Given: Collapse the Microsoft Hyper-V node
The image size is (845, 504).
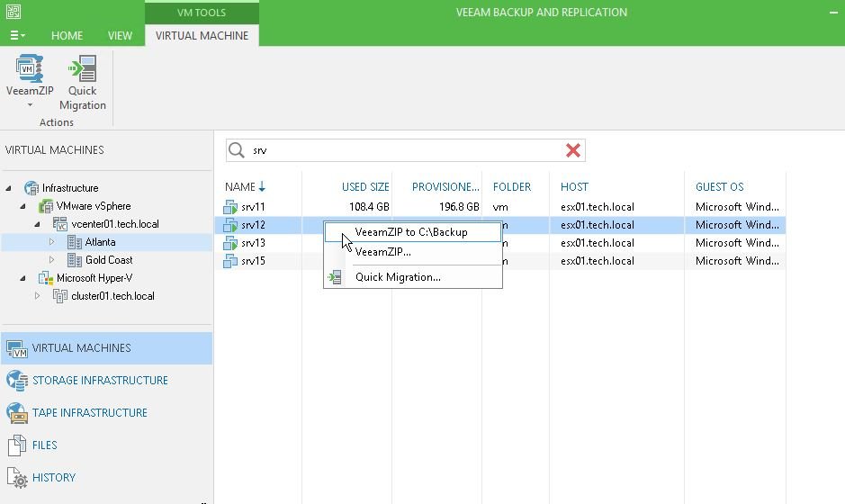Looking at the screenshot, I should (x=22, y=278).
